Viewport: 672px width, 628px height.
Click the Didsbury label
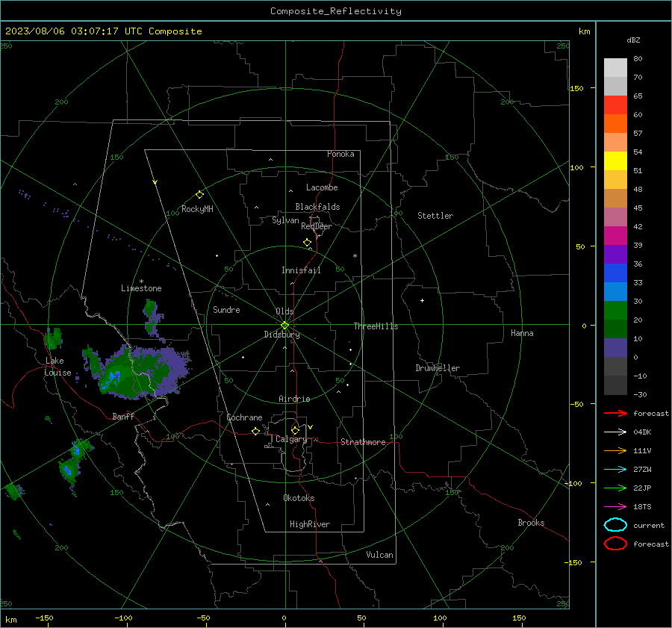pyautogui.click(x=282, y=335)
